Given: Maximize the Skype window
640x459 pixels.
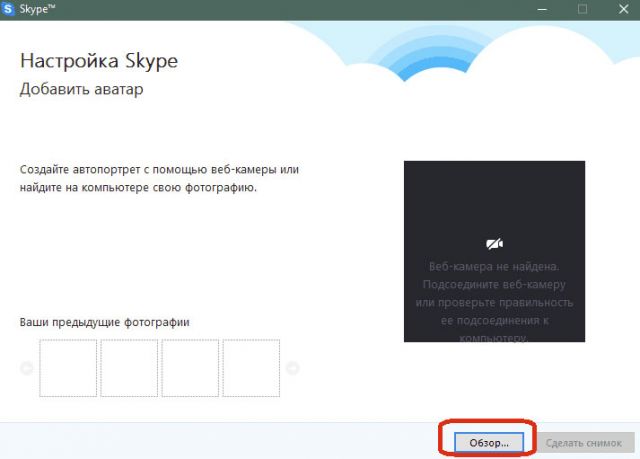Looking at the screenshot, I should (582, 9).
